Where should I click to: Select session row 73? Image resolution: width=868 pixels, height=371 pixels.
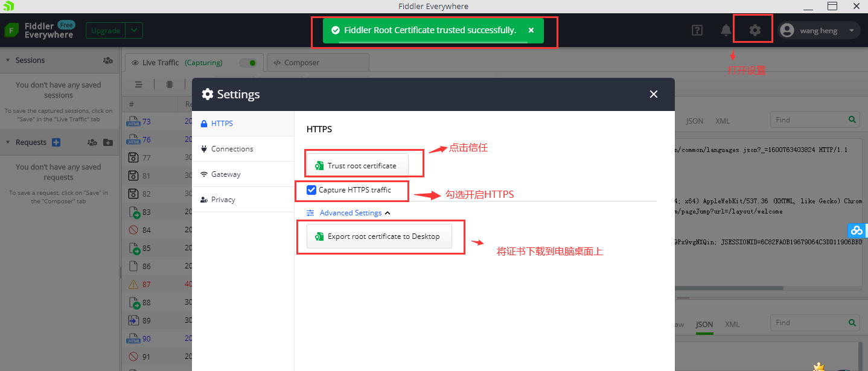pyautogui.click(x=156, y=122)
